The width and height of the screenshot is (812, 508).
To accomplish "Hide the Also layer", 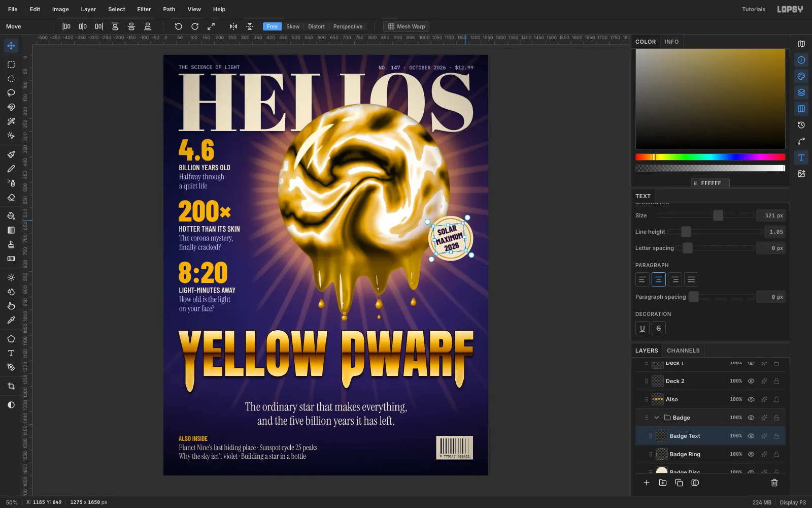I will (751, 399).
